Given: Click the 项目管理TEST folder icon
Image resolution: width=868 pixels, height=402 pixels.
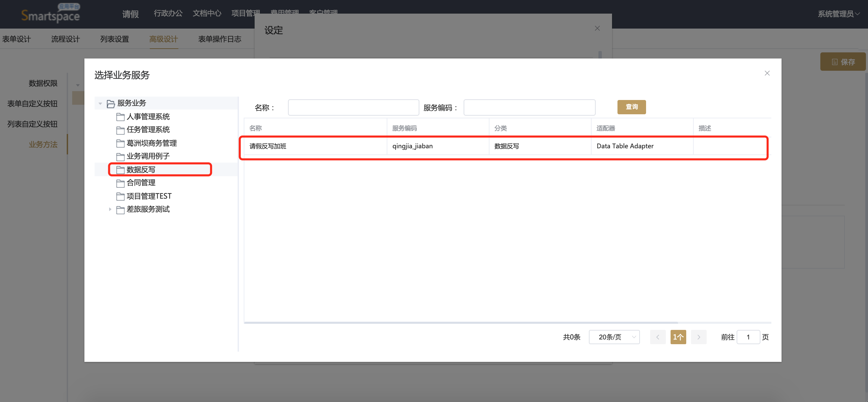Looking at the screenshot, I should coord(120,196).
